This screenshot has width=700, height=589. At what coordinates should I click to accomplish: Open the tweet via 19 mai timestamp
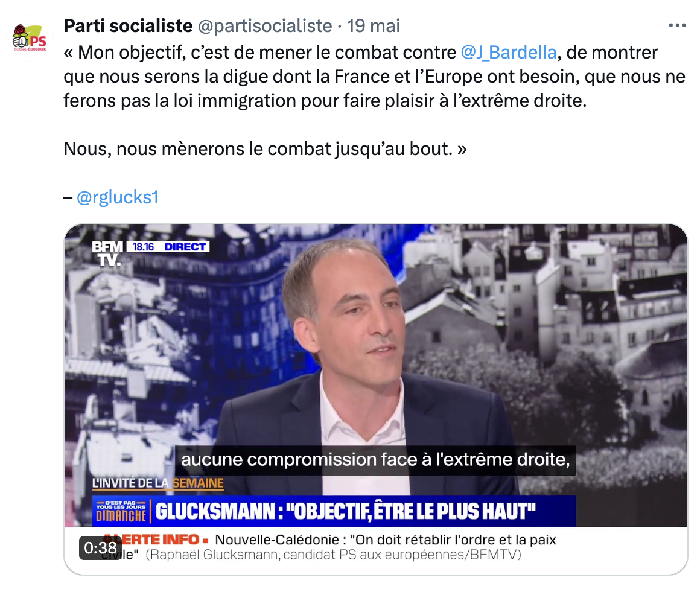373,26
